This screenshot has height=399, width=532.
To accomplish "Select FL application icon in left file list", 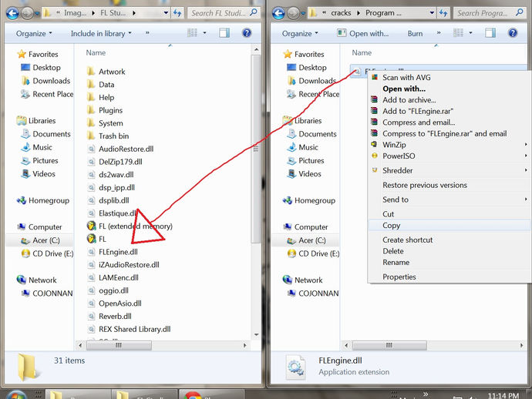I will pyautogui.click(x=91, y=239).
